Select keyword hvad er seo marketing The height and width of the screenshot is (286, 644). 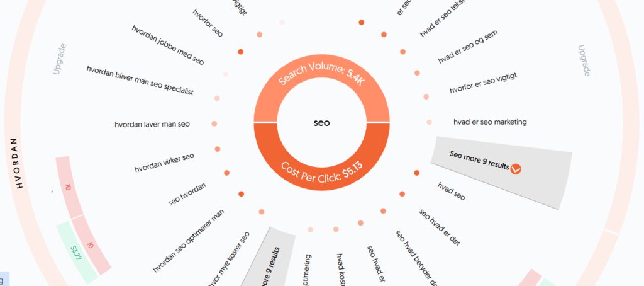point(489,122)
